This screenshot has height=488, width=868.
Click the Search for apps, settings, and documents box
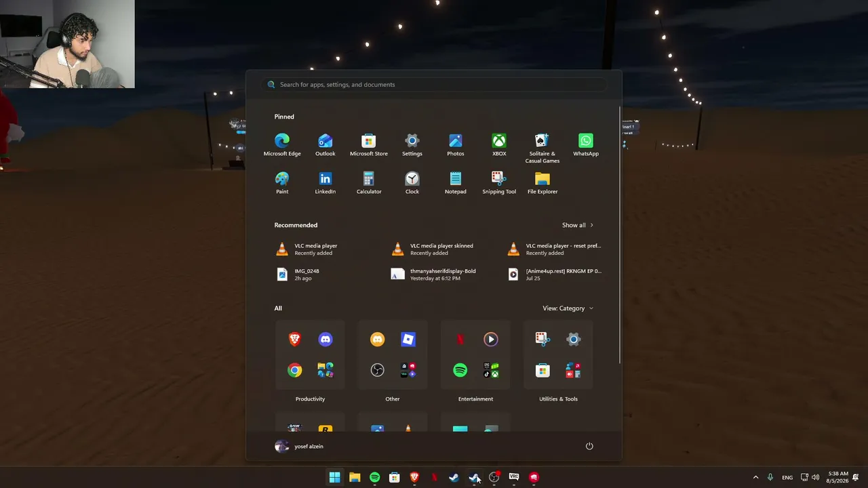[x=434, y=85]
